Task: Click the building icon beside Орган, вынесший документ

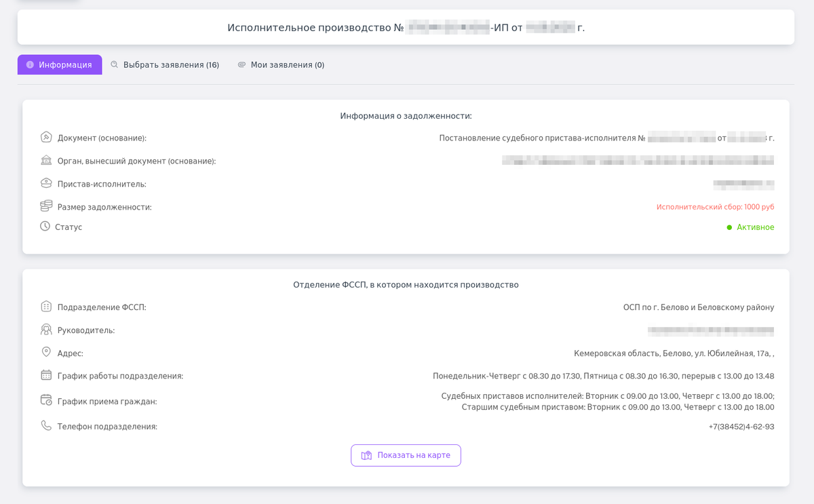Action: 46,160
